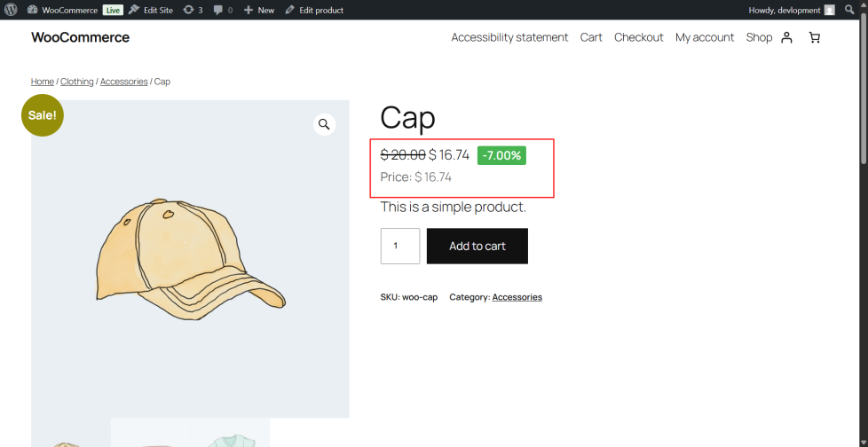Click the WooCommerce site title

[x=80, y=37]
